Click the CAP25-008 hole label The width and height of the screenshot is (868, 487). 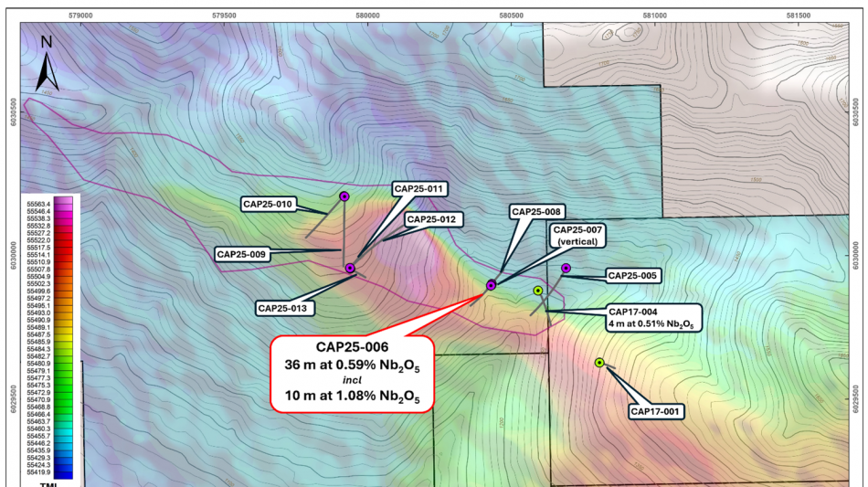(537, 211)
